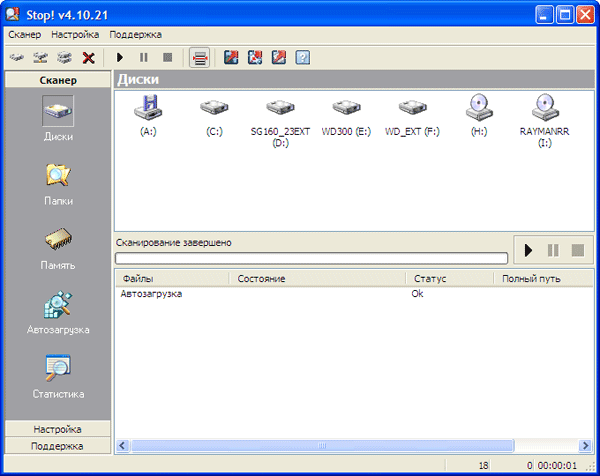Click the large stop button beside progress bar
The image size is (600, 476).
[x=578, y=250]
